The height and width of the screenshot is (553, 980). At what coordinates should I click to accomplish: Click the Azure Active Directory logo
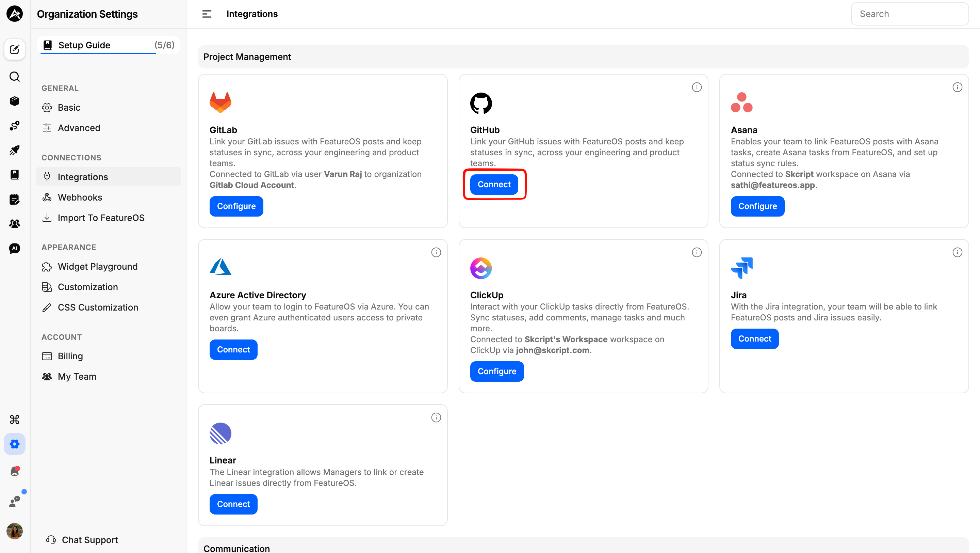[x=220, y=266]
